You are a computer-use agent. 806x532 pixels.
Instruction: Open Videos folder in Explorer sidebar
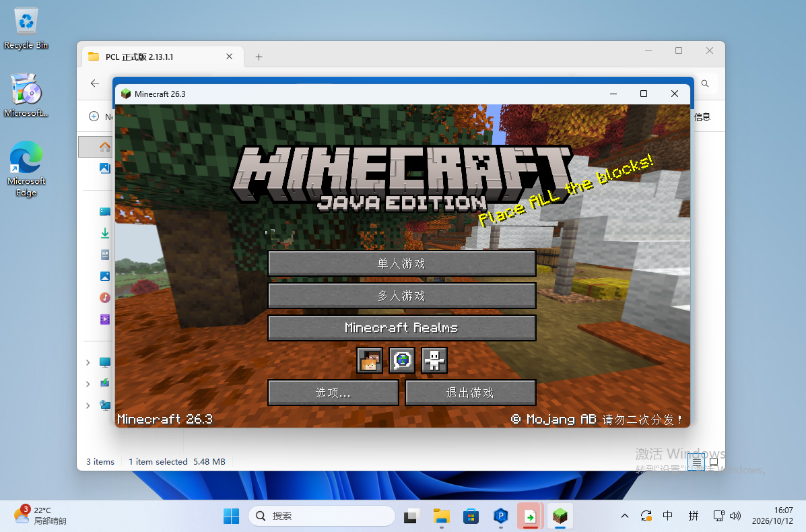(105, 319)
